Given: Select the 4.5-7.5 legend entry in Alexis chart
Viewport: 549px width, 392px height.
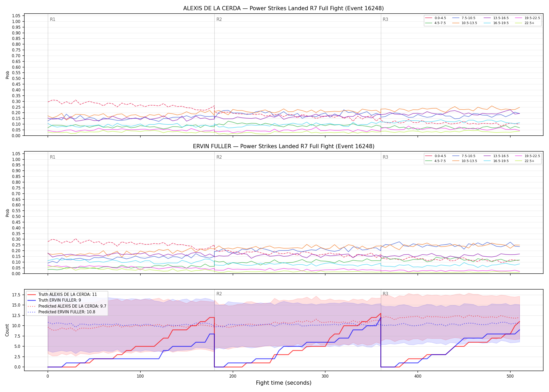Looking at the screenshot, I should pos(436,23).
